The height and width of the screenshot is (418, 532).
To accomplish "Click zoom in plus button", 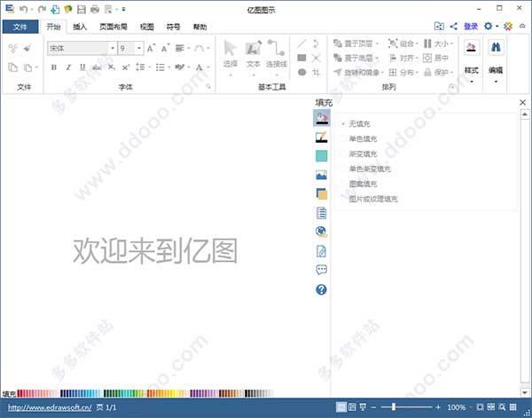I will [x=438, y=407].
